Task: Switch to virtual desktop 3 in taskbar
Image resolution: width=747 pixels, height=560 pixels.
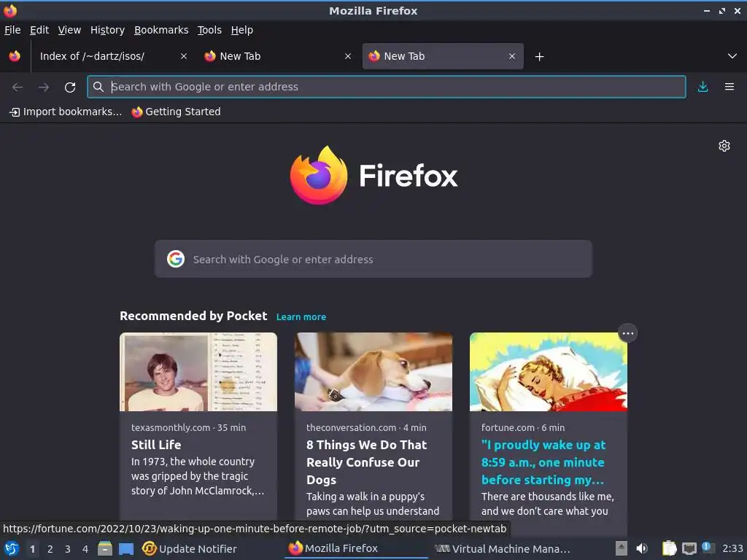Action: 68,549
